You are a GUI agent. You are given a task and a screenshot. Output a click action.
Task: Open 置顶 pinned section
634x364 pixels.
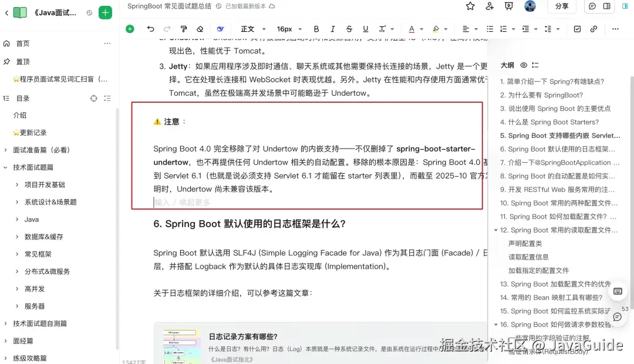(23, 62)
